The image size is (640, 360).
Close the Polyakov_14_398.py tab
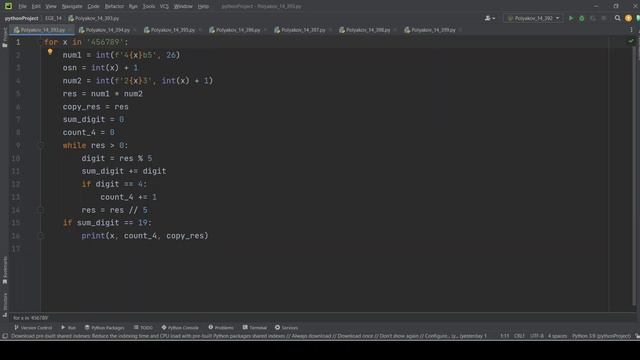click(395, 30)
